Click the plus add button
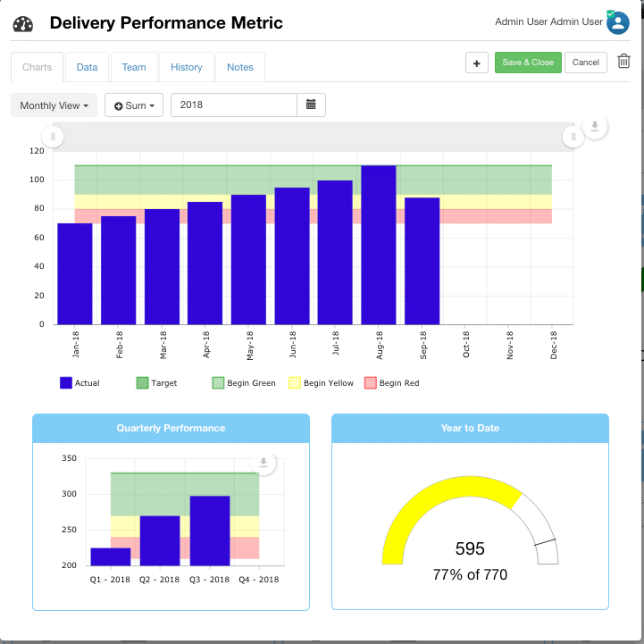644x644 pixels. (x=476, y=63)
